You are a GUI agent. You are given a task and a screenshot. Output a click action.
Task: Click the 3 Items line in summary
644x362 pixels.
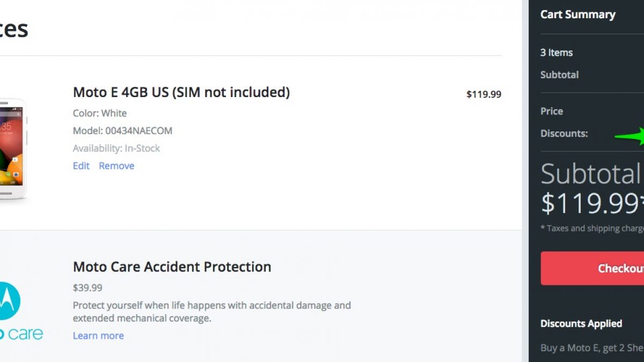tap(557, 53)
